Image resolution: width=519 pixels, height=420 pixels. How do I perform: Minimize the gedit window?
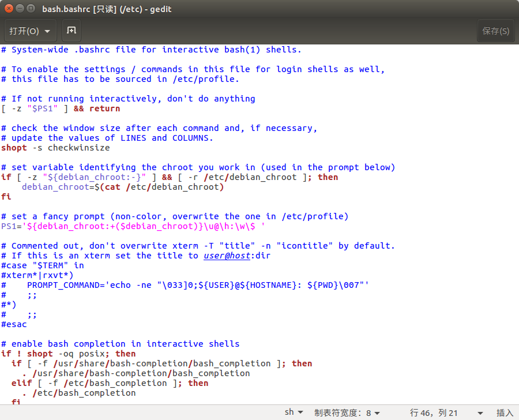click(20, 9)
